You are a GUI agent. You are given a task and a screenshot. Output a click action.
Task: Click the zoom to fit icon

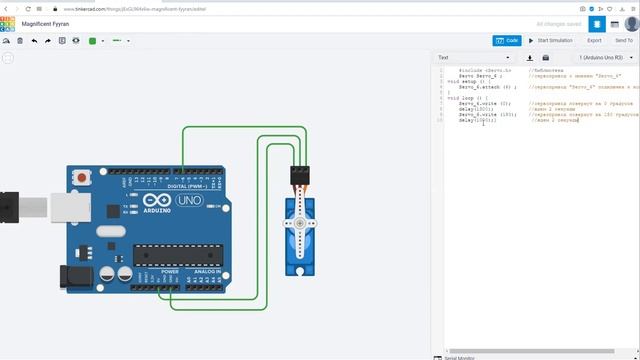click(x=8, y=58)
